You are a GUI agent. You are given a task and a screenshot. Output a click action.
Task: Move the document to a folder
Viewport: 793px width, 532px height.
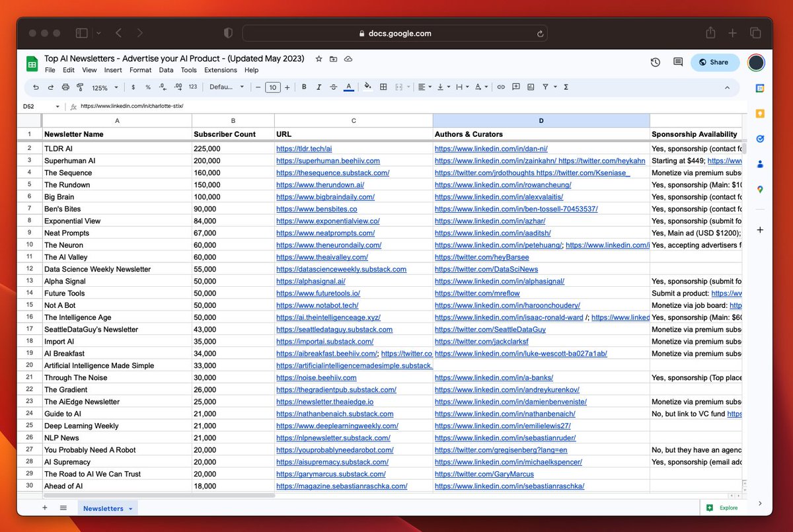(x=333, y=59)
